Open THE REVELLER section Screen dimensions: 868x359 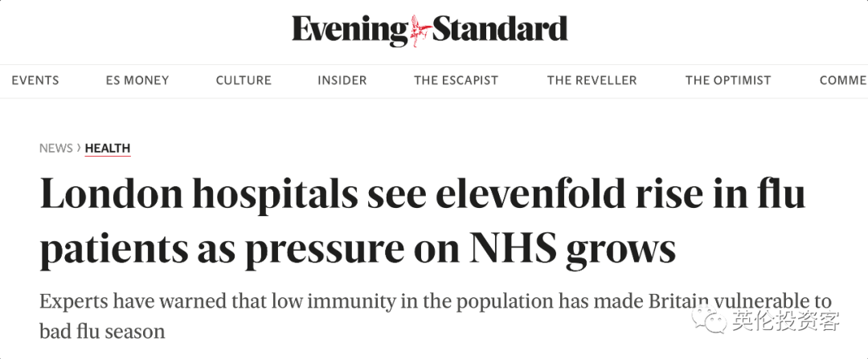[x=592, y=80]
